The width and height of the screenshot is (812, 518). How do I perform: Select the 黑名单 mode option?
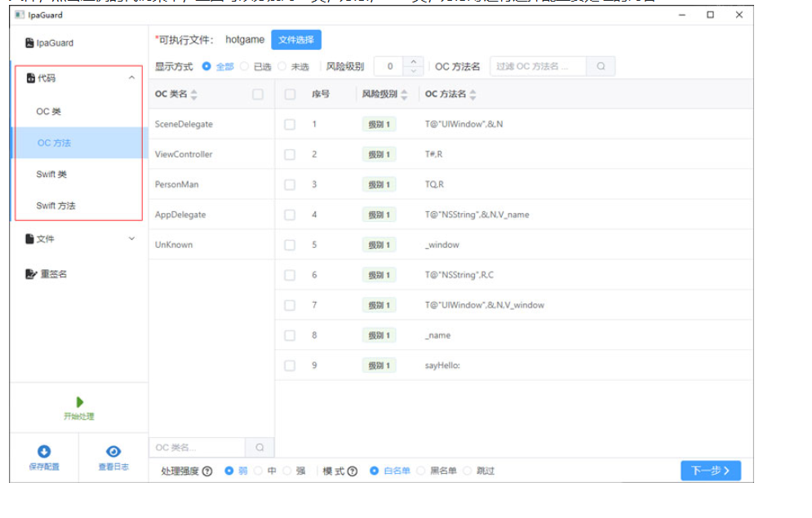419,471
